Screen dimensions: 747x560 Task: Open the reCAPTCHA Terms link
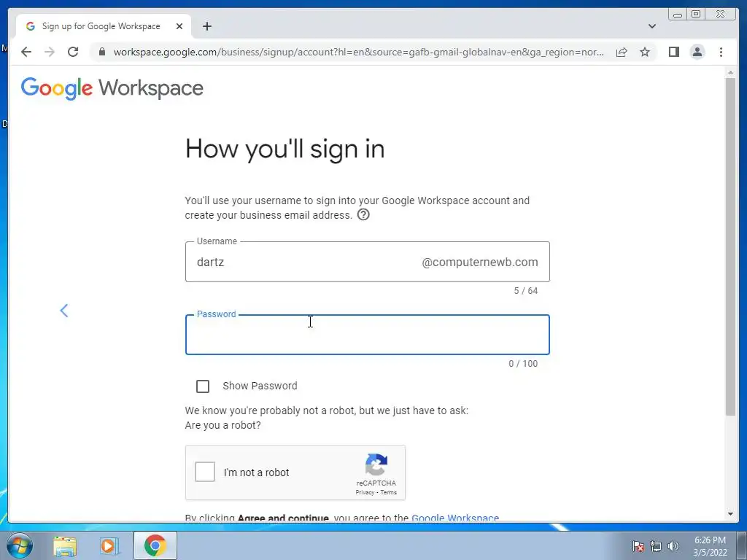tap(388, 492)
